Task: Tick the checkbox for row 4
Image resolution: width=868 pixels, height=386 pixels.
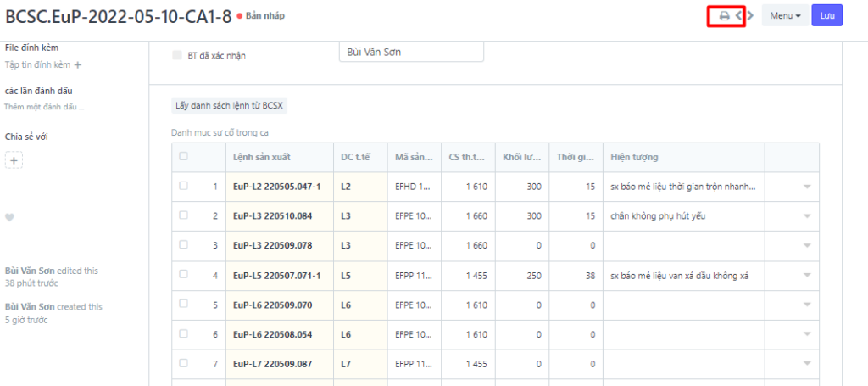Action: 183,275
